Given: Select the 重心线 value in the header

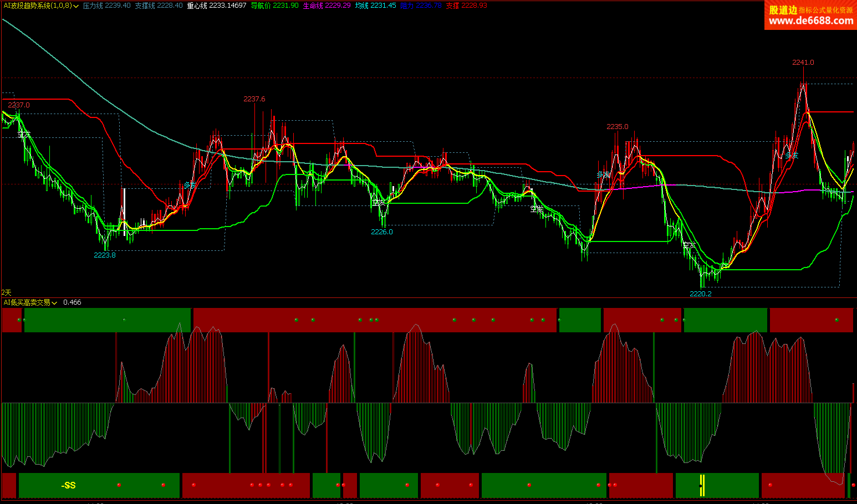Looking at the screenshot, I should 216,6.
